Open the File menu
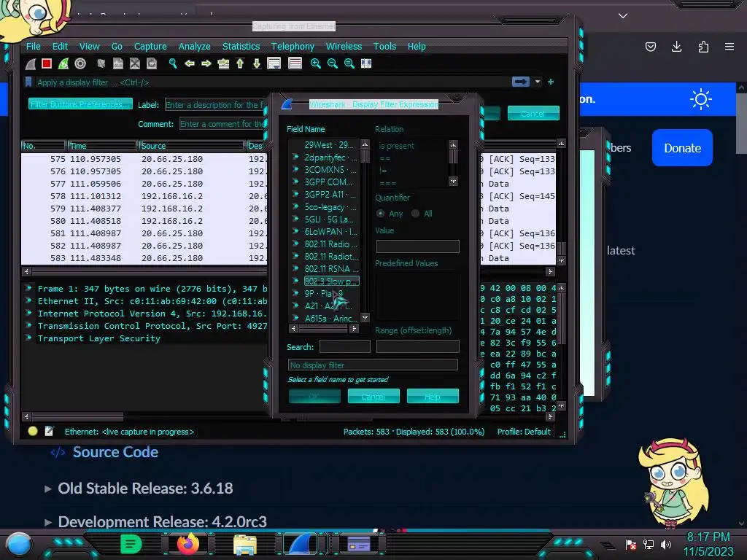The height and width of the screenshot is (560, 747). (34, 46)
